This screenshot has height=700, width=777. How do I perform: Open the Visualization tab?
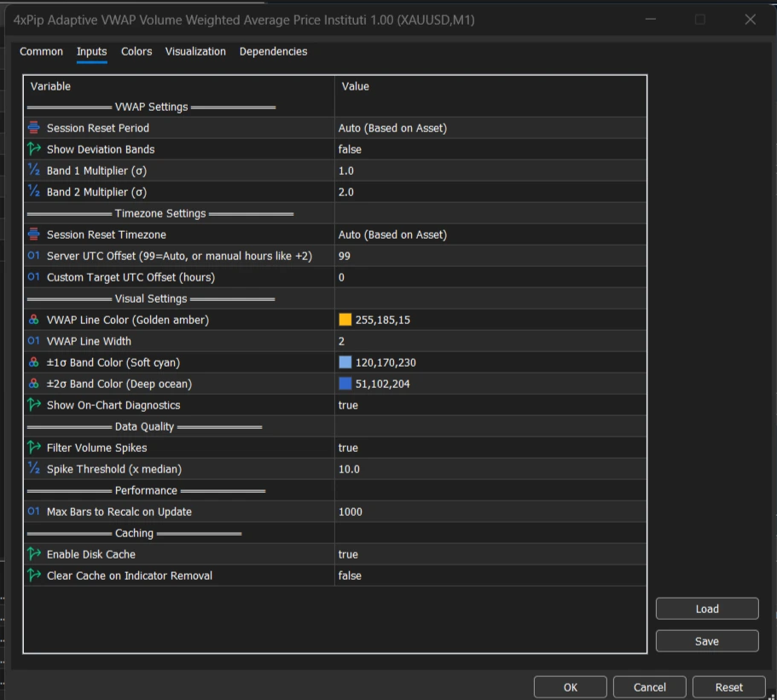(x=195, y=51)
